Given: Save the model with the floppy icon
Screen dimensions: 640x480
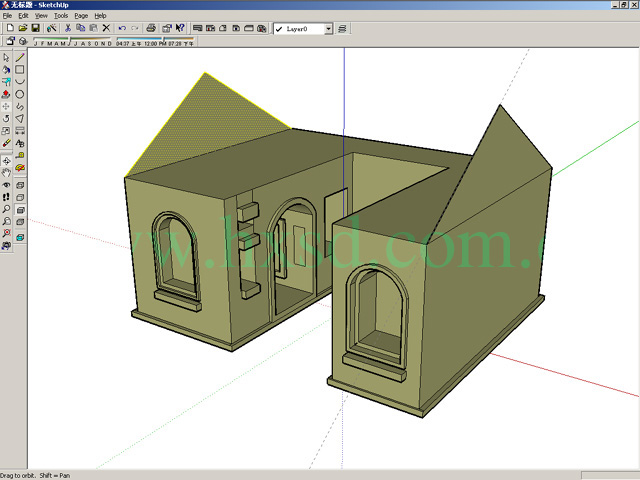Looking at the screenshot, I should tap(36, 28).
